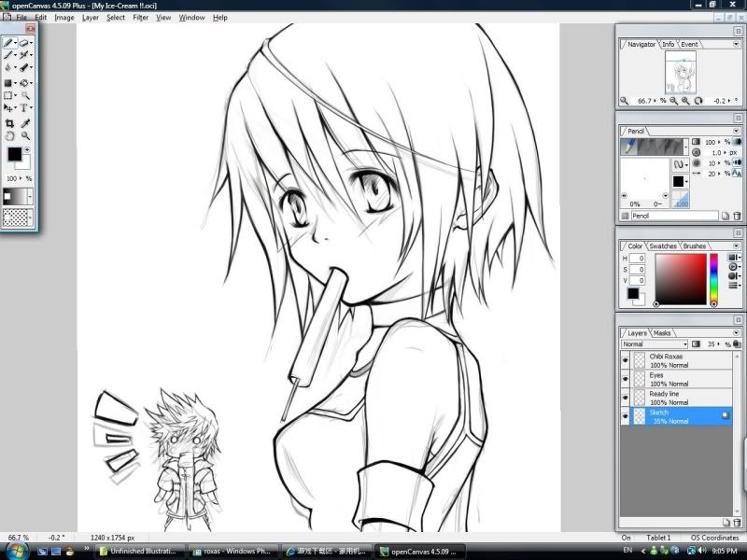The width and height of the screenshot is (747, 560).
Task: Create new layer with Layers panel icon
Action: tap(726, 523)
